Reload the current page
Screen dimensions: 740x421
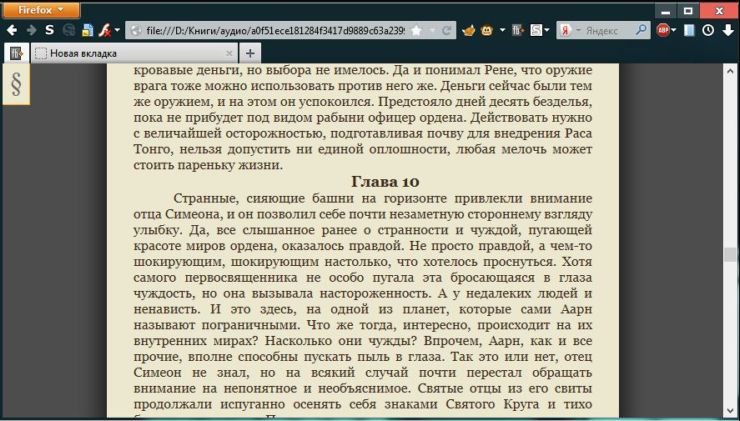coord(446,31)
